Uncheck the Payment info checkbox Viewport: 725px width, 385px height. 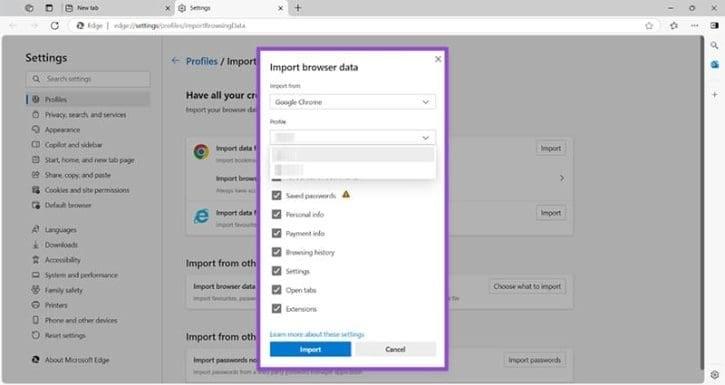tap(276, 233)
